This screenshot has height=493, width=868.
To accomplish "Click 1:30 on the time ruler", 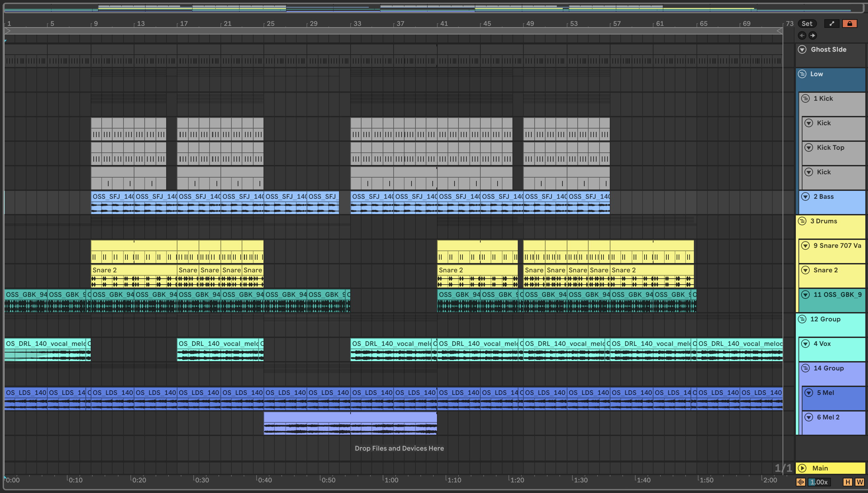I will [580, 480].
